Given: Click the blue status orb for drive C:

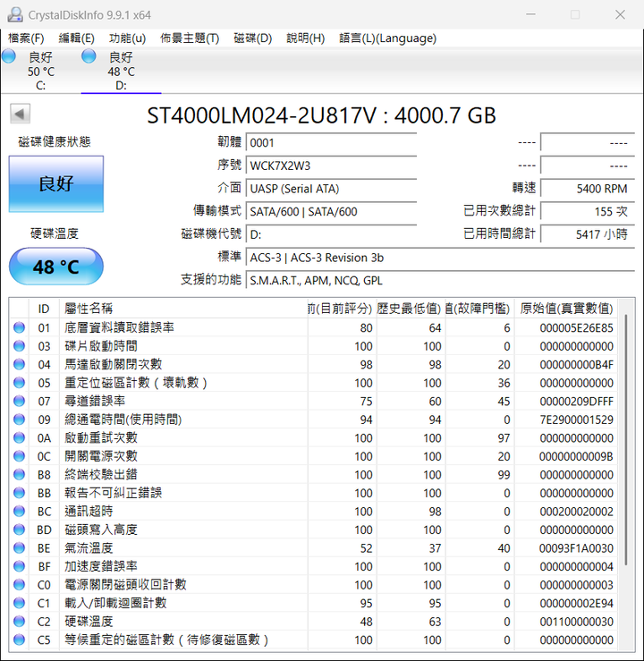Looking at the screenshot, I should point(9,56).
